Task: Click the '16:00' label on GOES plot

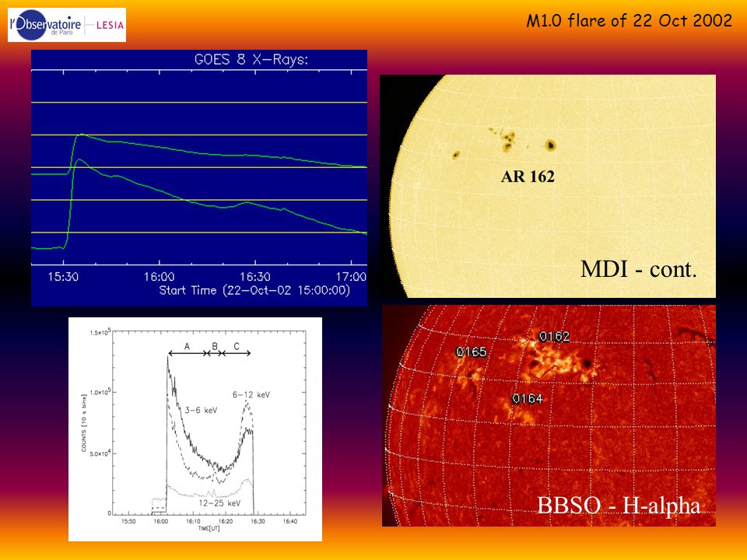Action: click(159, 277)
